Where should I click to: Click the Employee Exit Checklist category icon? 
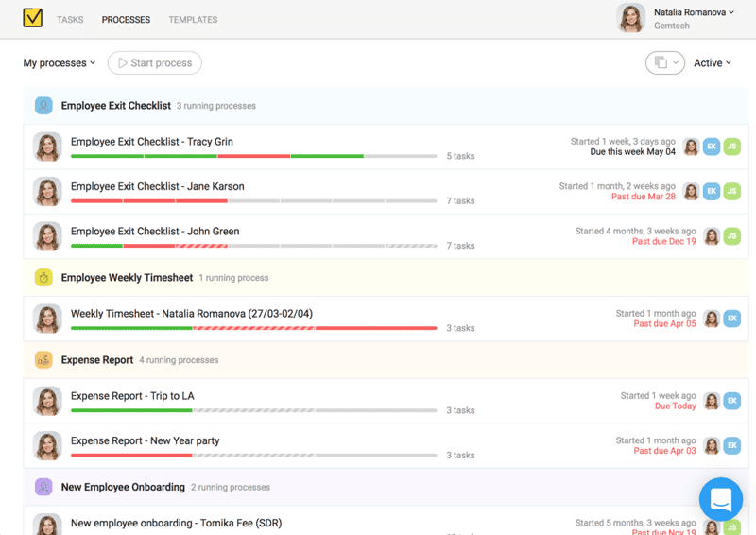[x=43, y=106]
